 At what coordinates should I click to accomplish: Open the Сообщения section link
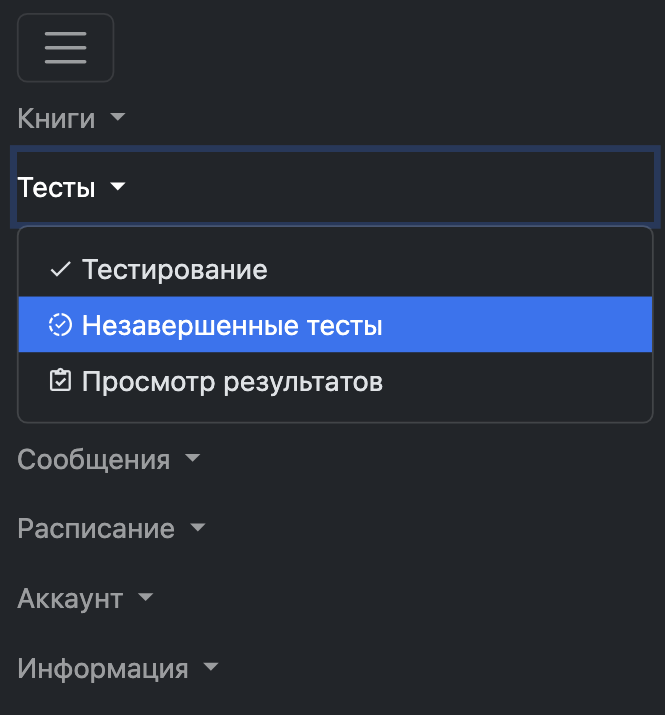(x=93, y=460)
